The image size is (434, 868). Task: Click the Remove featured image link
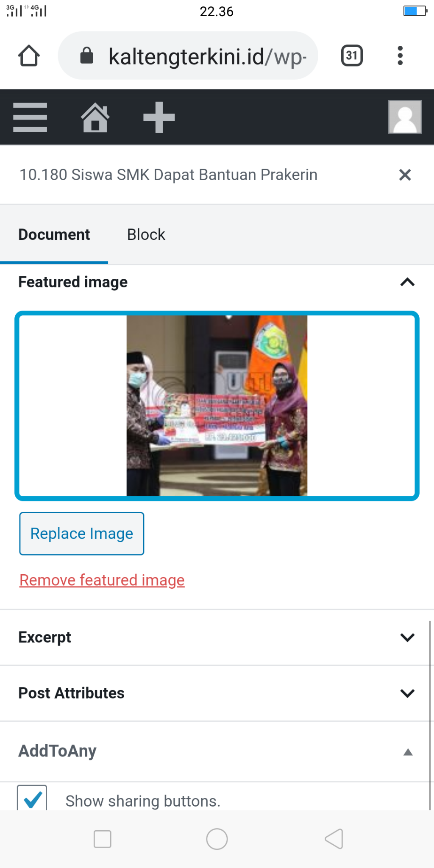click(102, 580)
